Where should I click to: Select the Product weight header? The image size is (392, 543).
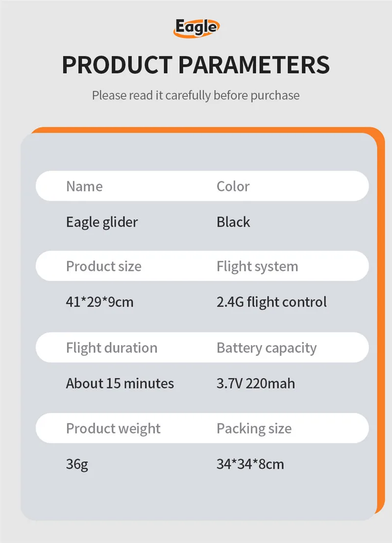click(x=113, y=429)
